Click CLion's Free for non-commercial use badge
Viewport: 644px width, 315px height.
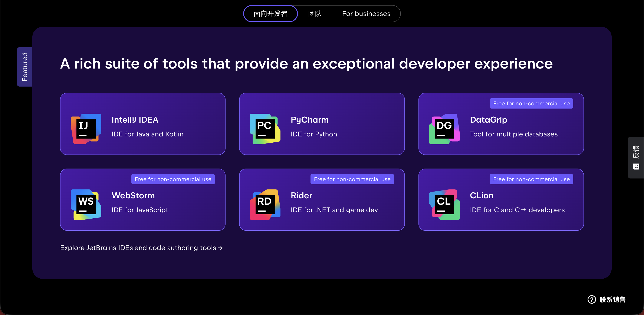(x=531, y=179)
